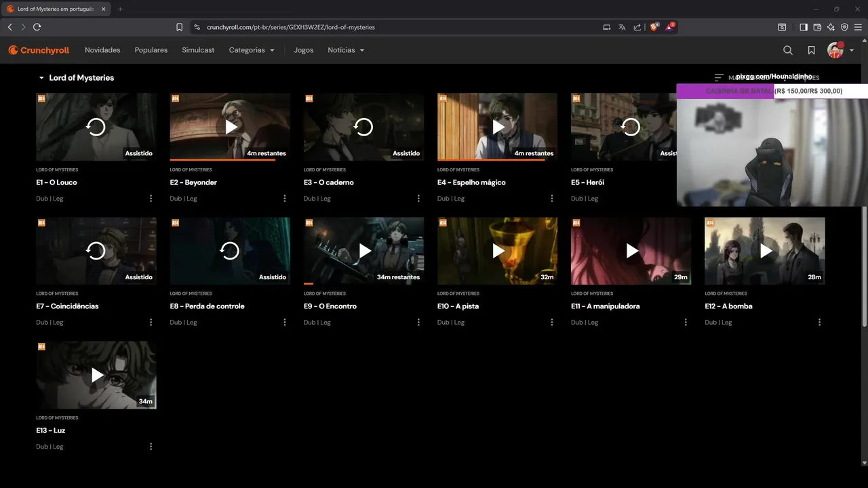Click the address bar URL
The height and width of the screenshot is (488, 868).
tap(290, 27)
